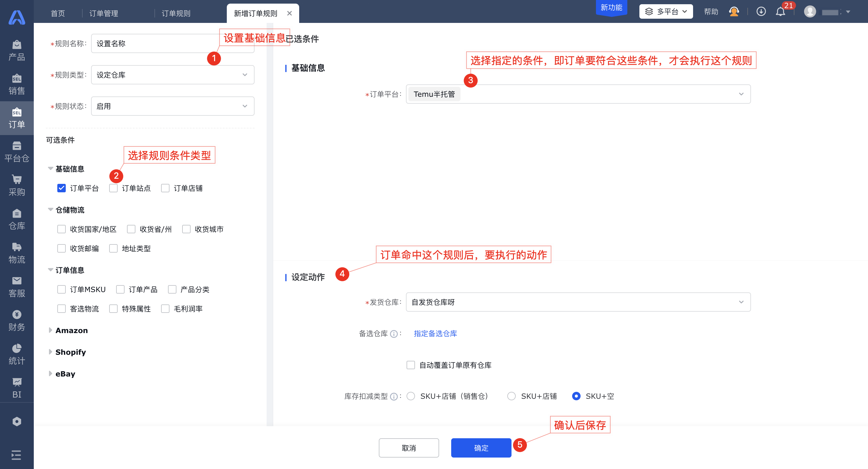Check the 订单店铺 condition
Viewport: 868px width, 469px height.
[x=165, y=188]
